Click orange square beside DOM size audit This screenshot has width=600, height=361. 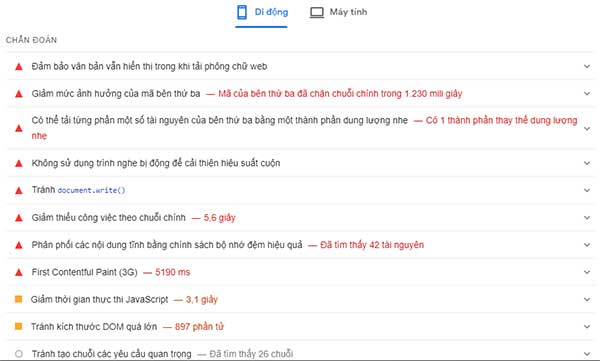18,326
